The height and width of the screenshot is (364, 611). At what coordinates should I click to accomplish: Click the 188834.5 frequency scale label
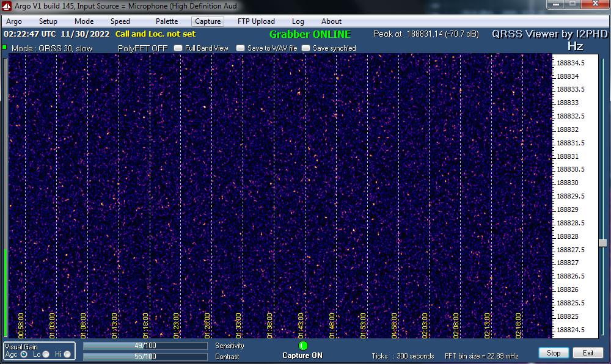pyautogui.click(x=571, y=63)
